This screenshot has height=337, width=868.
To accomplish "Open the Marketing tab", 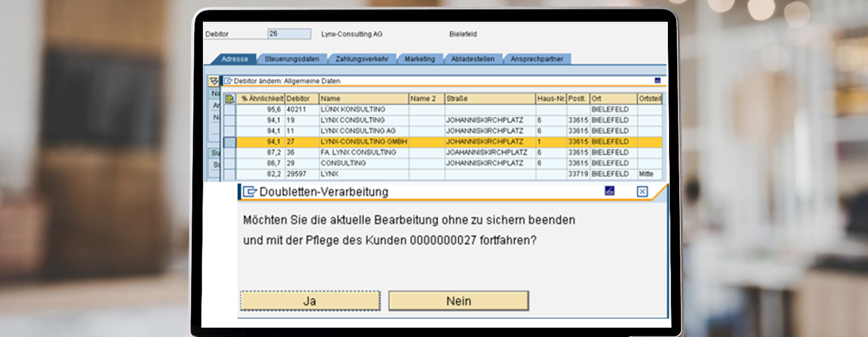I will (x=420, y=59).
